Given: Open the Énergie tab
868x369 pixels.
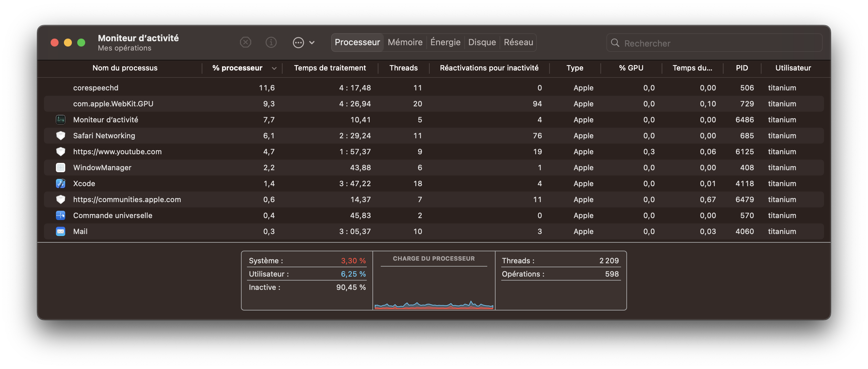Looking at the screenshot, I should [x=445, y=43].
